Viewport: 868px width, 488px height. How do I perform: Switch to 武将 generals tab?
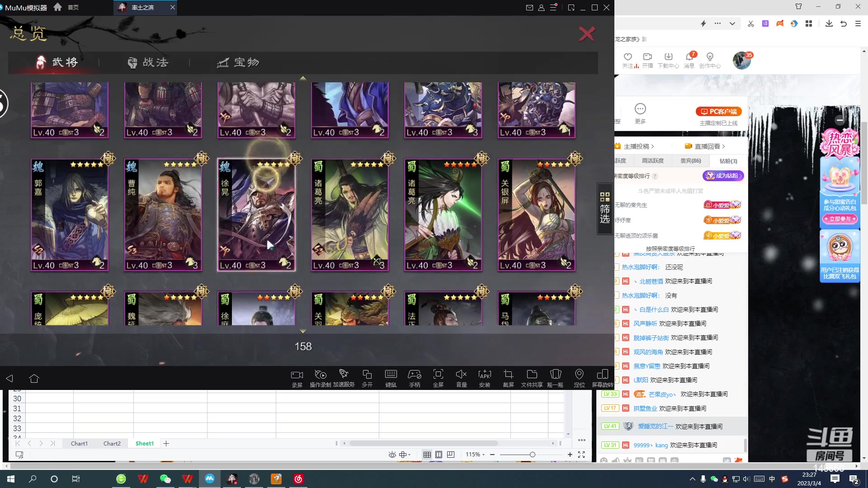click(x=57, y=62)
